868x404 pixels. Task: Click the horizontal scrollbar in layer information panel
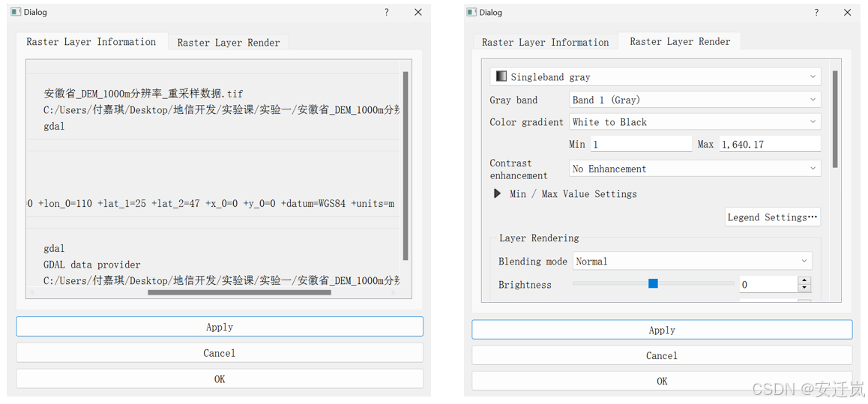coord(239,292)
